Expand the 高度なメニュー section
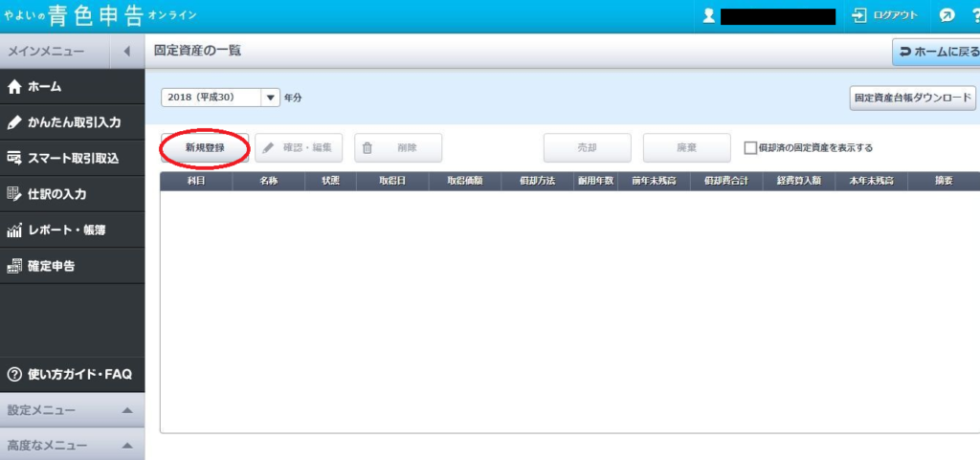 [72, 446]
